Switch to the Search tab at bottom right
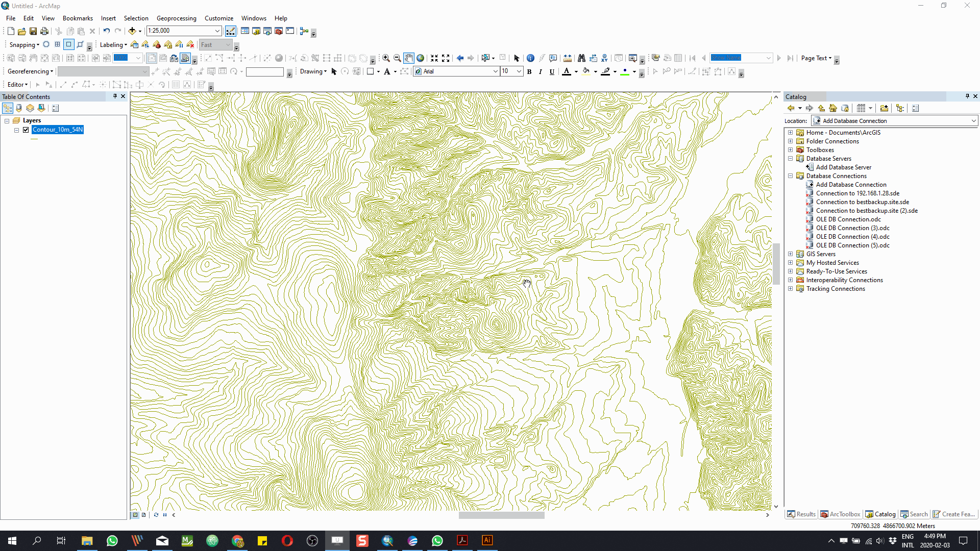 pyautogui.click(x=914, y=514)
